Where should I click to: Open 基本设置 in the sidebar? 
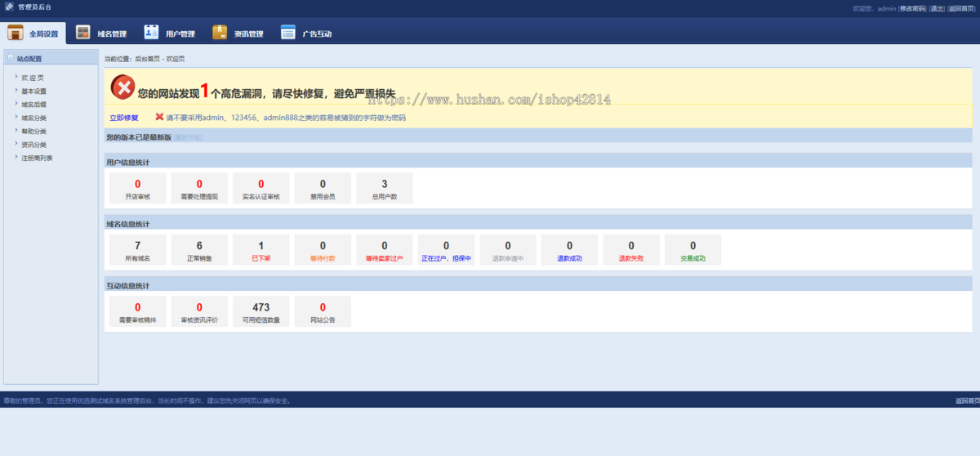tap(33, 92)
